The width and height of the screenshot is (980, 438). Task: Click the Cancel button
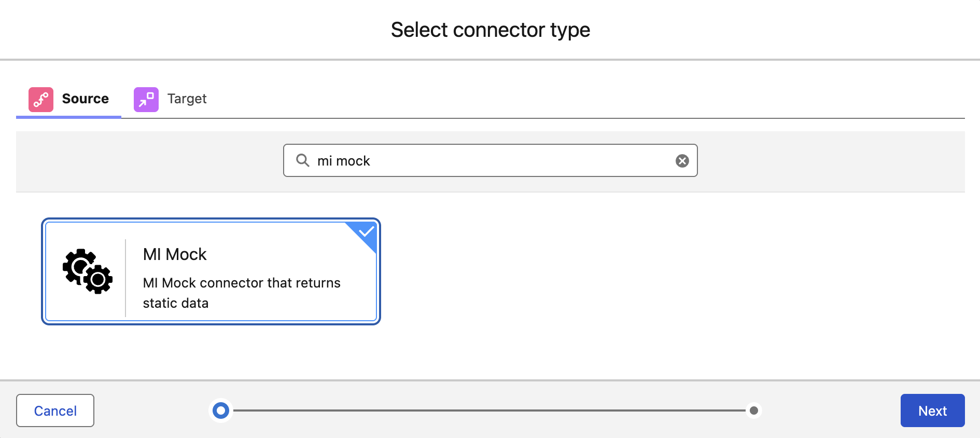click(55, 410)
